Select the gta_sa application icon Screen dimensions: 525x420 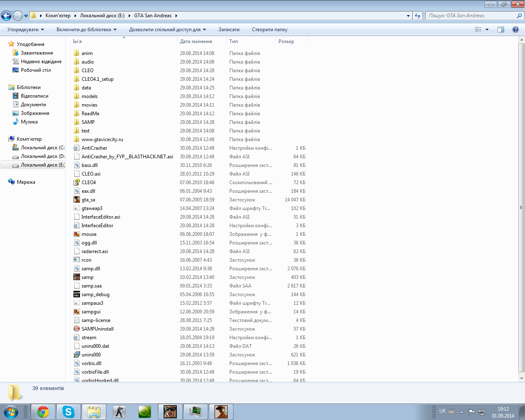pyautogui.click(x=77, y=200)
